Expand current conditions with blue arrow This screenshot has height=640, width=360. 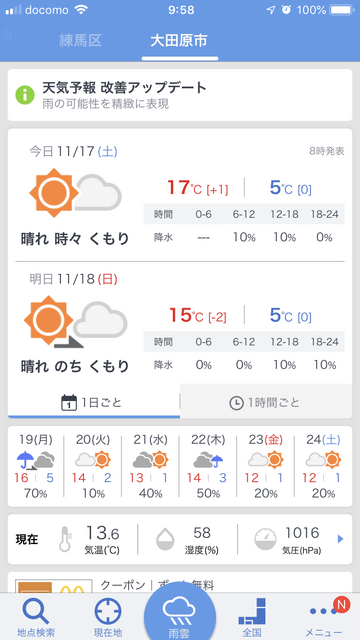coord(341,539)
